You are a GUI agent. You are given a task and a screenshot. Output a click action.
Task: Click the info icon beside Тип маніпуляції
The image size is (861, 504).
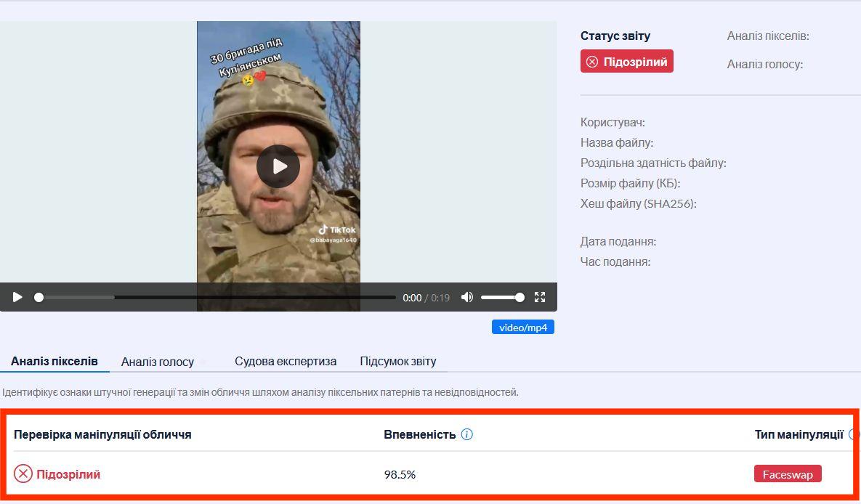pos(853,435)
